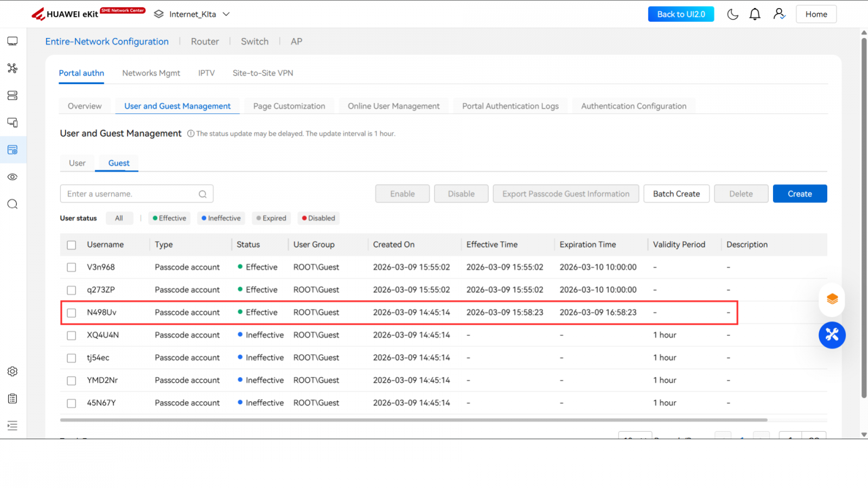Open settings gear in left sidebar

click(x=12, y=371)
